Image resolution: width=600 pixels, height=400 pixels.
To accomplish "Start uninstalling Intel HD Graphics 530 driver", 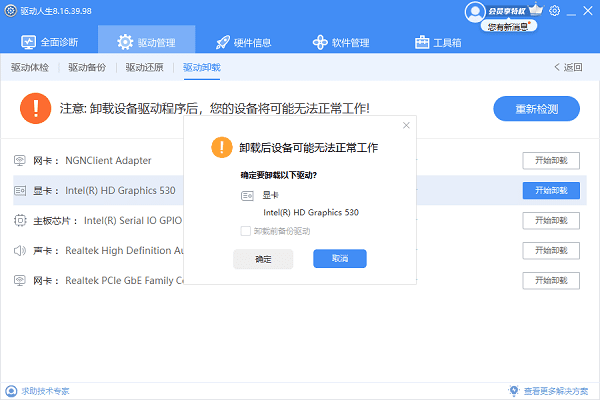I will coord(551,190).
